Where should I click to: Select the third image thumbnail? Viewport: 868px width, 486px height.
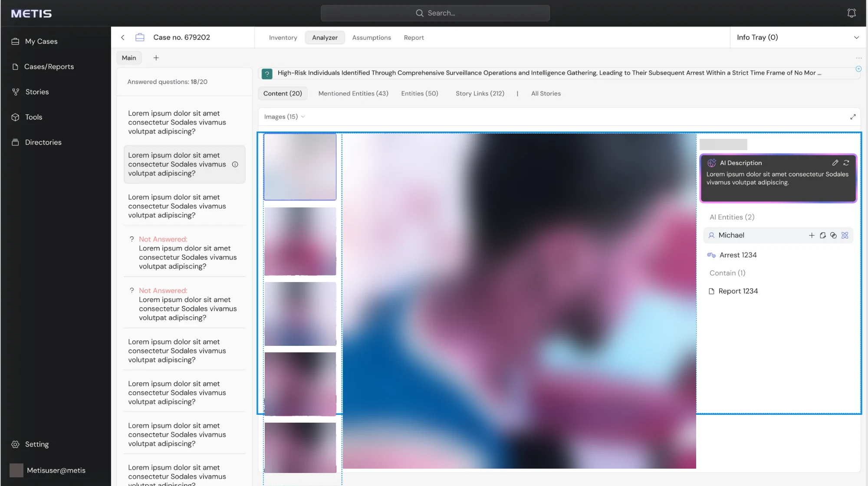pyautogui.click(x=300, y=314)
